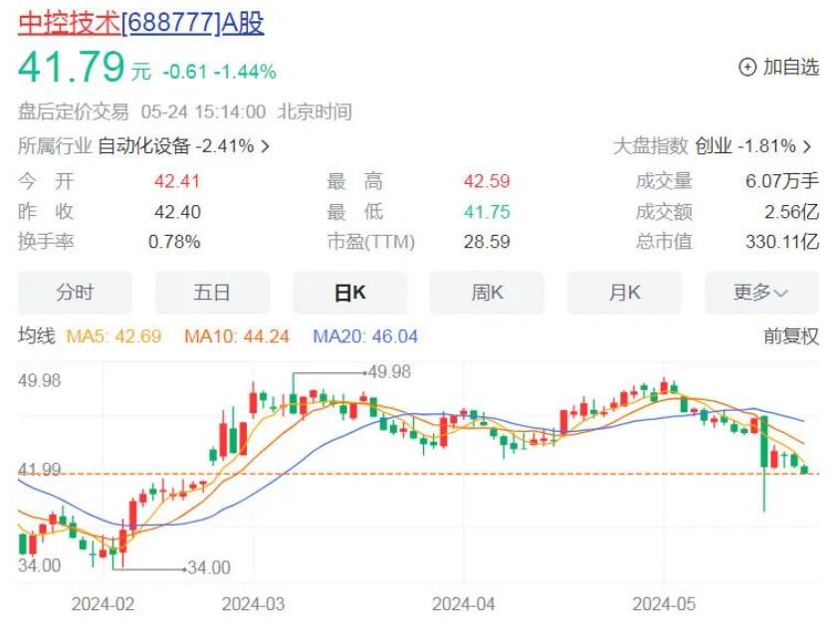Select the 日K chart tab
The width and height of the screenshot is (840, 634).
click(349, 293)
